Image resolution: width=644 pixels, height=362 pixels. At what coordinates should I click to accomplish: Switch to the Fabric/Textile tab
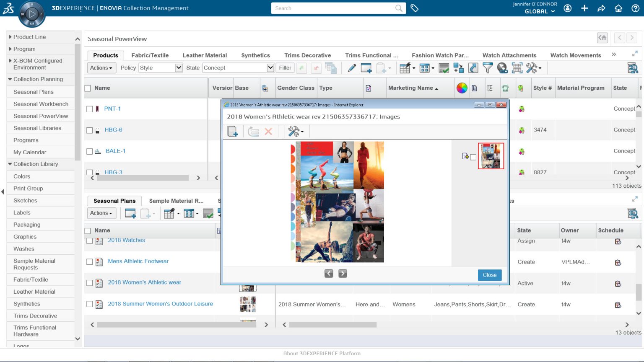pos(150,55)
